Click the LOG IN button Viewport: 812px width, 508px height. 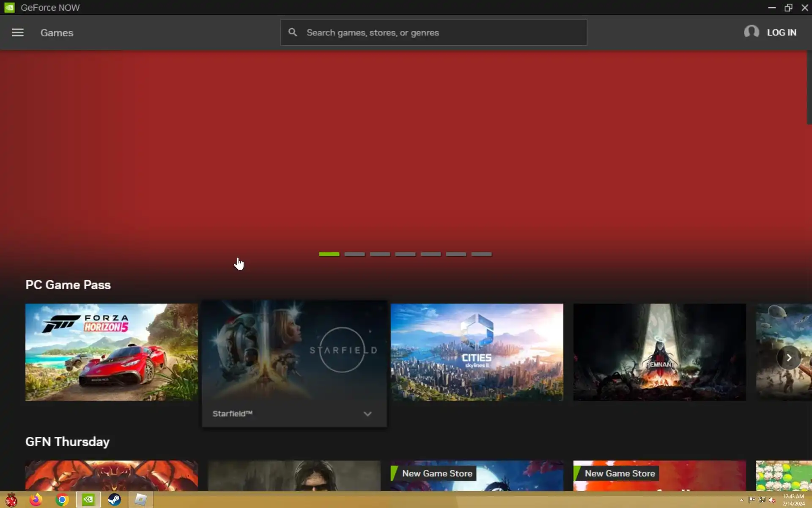coord(781,33)
